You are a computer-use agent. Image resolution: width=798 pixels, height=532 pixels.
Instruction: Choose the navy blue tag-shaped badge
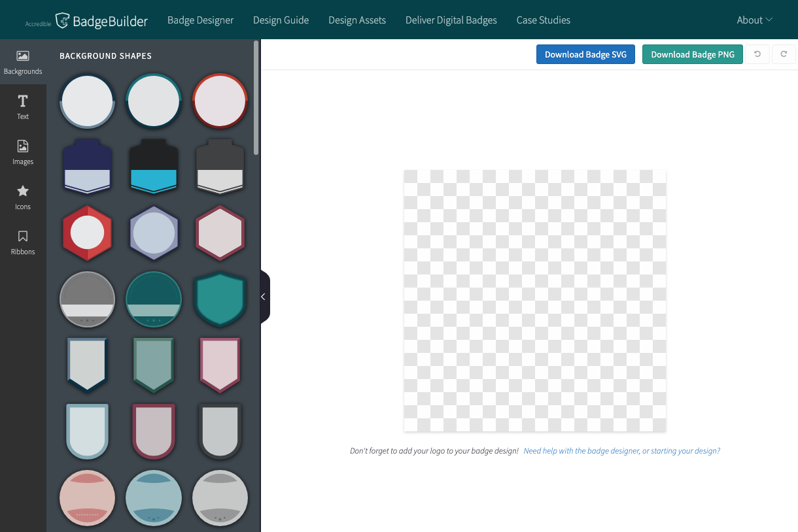click(87, 166)
